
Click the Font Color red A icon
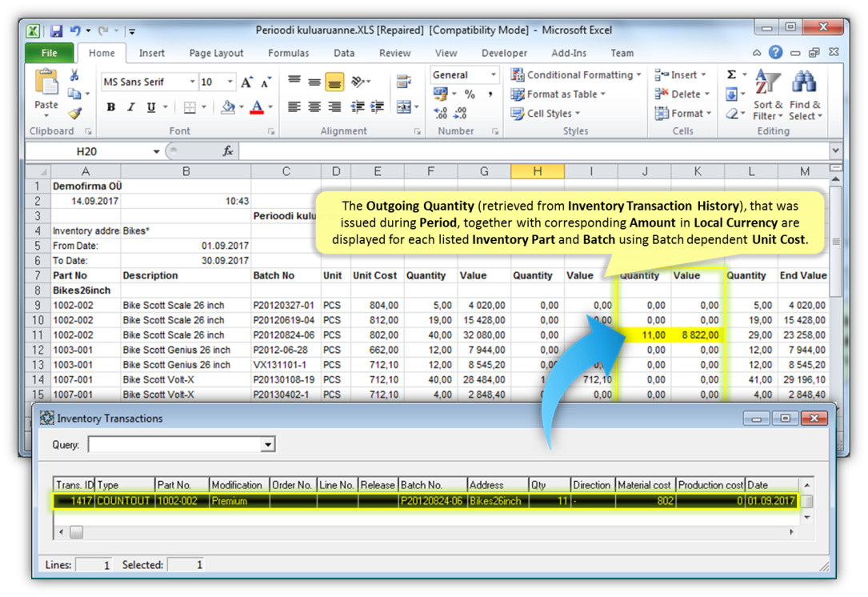257,107
